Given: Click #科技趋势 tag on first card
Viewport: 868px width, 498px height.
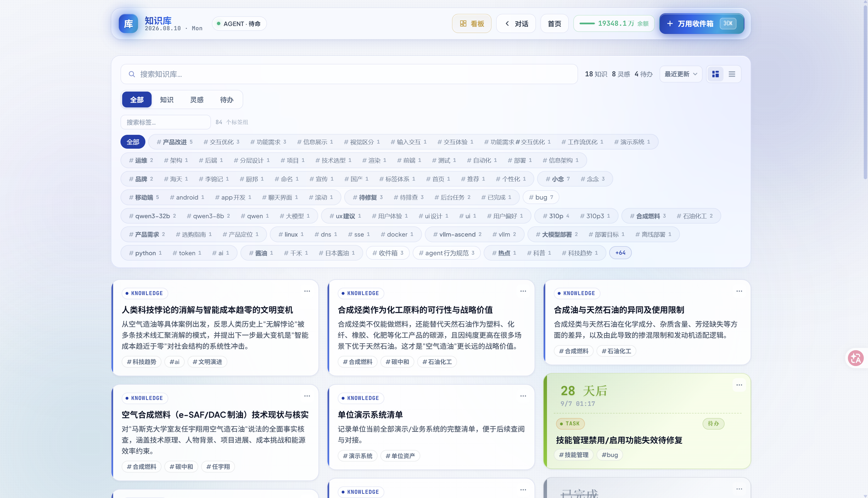Looking at the screenshot, I should tap(141, 362).
